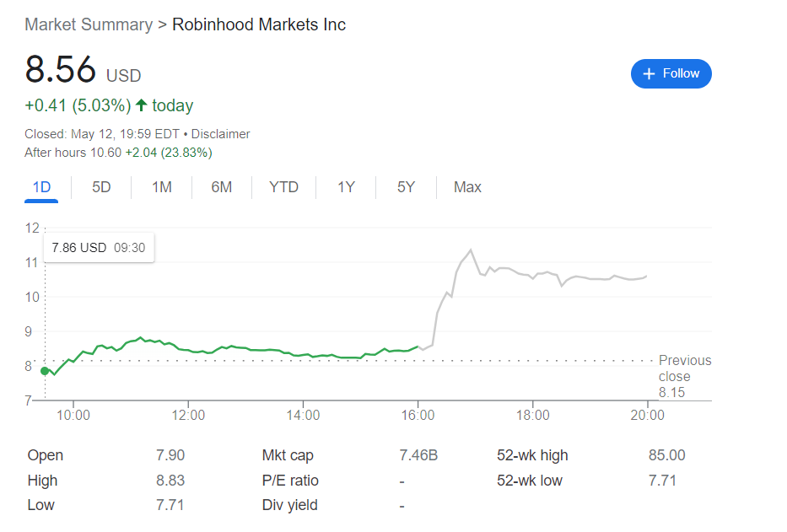787x532 pixels.
Task: Select the Max time range tab
Action: tap(467, 187)
